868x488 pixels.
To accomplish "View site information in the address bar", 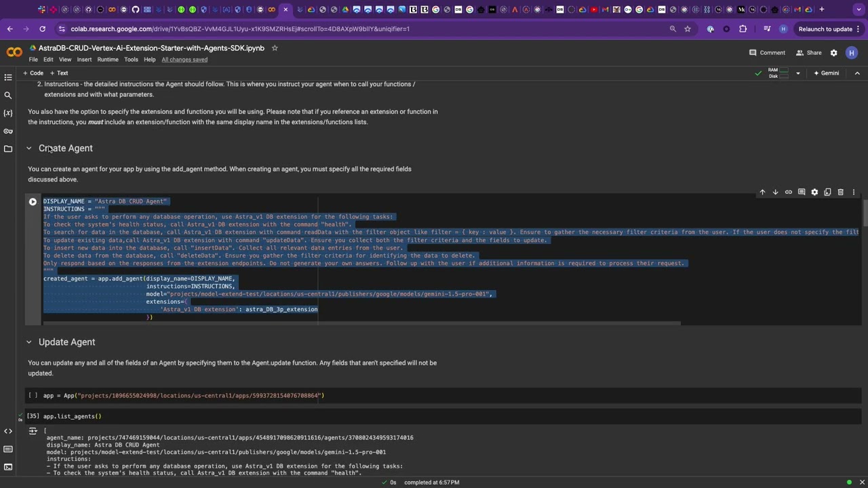I will coord(62,29).
